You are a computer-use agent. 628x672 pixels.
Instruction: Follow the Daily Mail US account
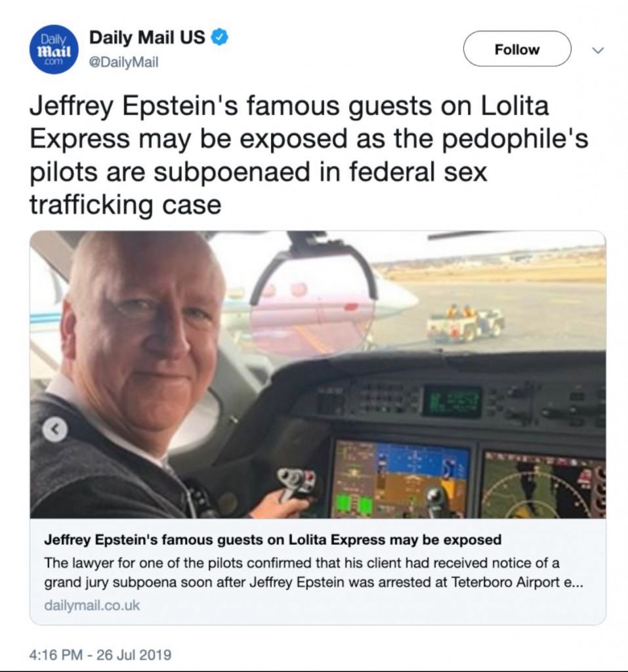click(x=517, y=49)
